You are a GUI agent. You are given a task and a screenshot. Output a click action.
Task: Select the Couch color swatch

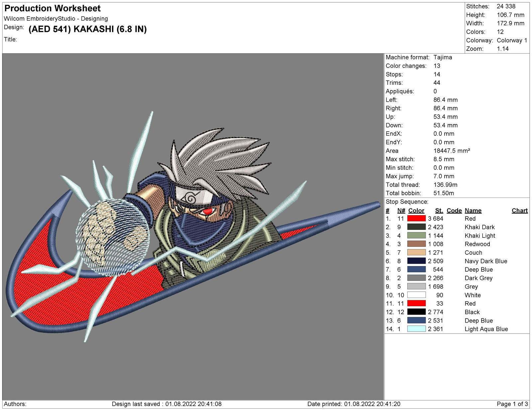click(x=416, y=252)
